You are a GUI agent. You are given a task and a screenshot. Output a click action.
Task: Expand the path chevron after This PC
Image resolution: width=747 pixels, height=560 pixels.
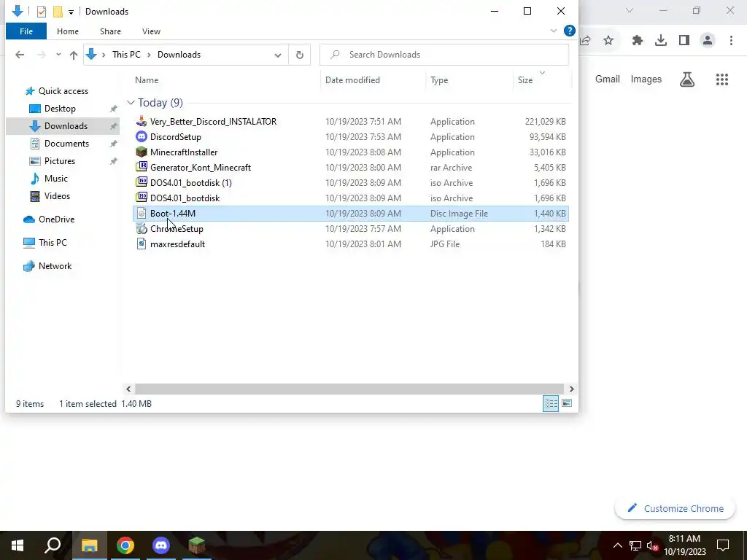click(149, 55)
